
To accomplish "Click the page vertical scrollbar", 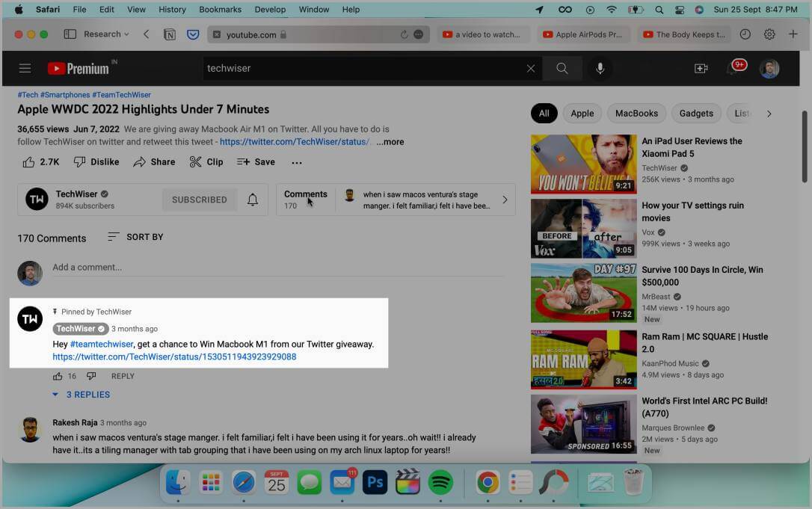I will [x=805, y=146].
